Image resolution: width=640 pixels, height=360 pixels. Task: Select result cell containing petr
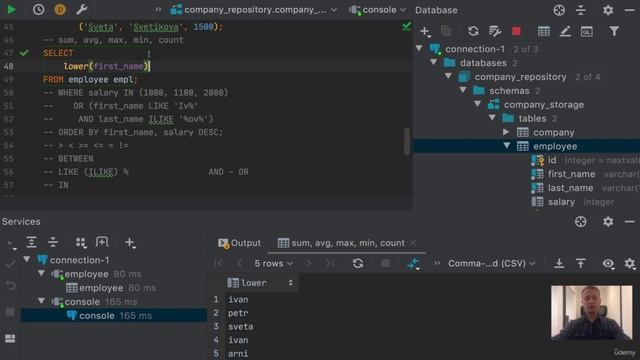point(261,313)
